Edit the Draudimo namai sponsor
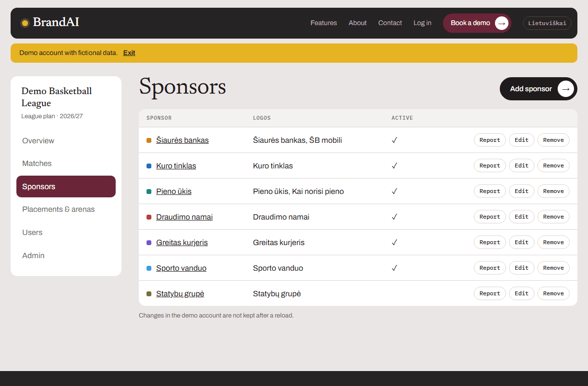Screen dimensions: 588x386 tap(521, 217)
